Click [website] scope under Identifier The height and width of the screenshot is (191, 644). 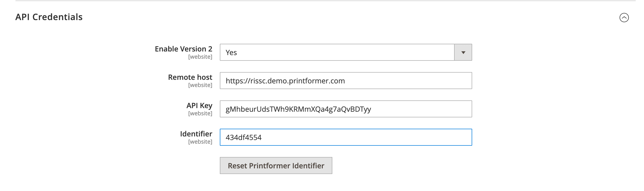click(200, 142)
